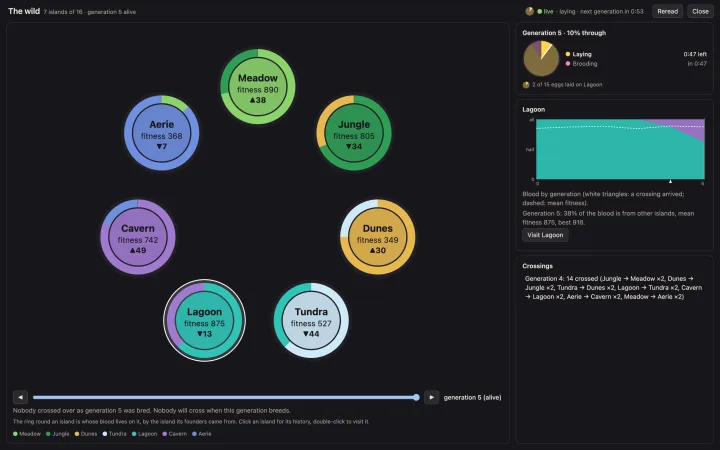Click the ▼13 change on Lagoon
This screenshot has width=720, height=450.
pos(204,334)
